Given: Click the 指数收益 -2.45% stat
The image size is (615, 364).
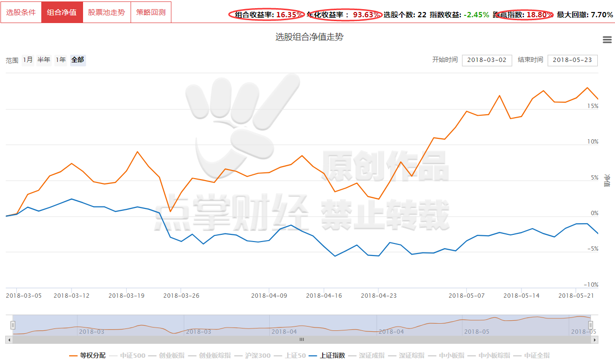Looking at the screenshot, I should (459, 15).
